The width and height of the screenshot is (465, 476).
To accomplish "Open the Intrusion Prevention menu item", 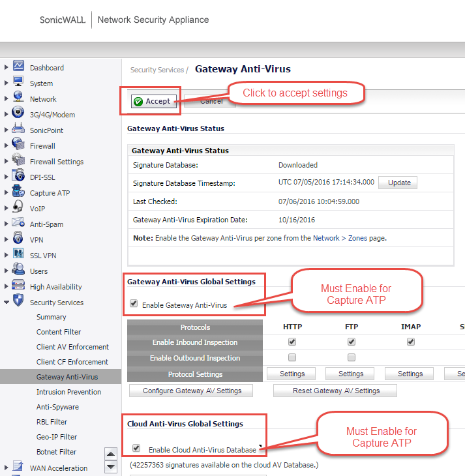I will point(68,392).
